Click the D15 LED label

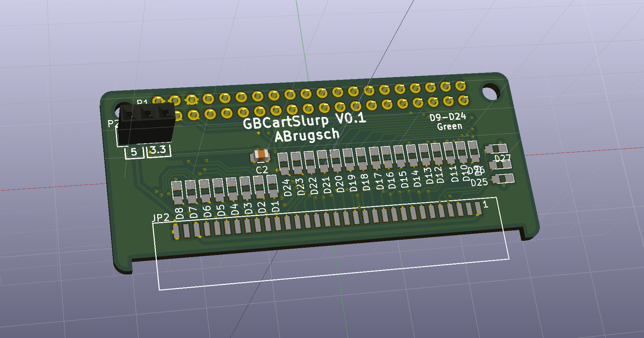click(x=403, y=179)
